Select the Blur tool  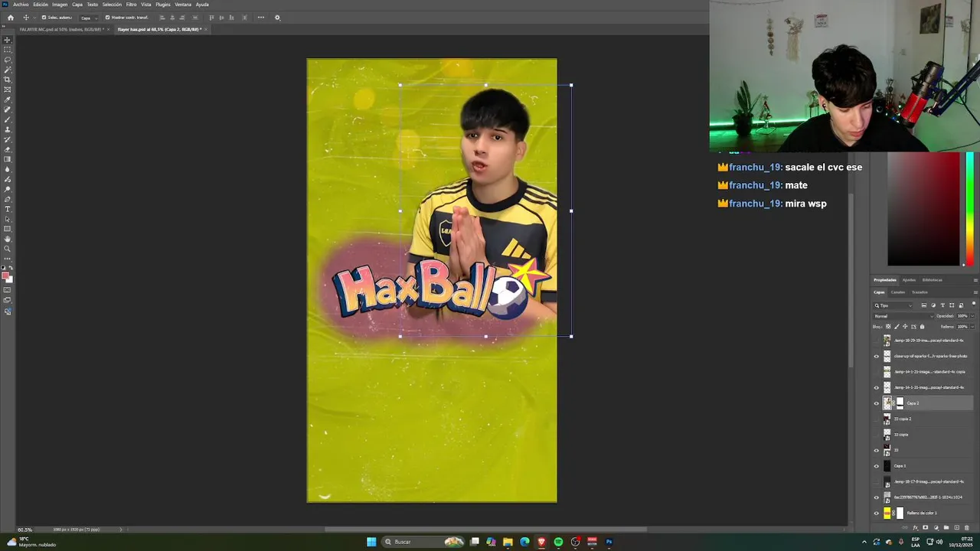pos(8,169)
